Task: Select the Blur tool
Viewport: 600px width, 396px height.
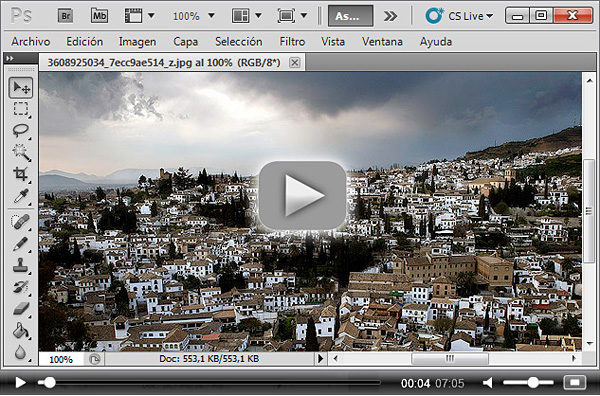Action: click(x=21, y=352)
